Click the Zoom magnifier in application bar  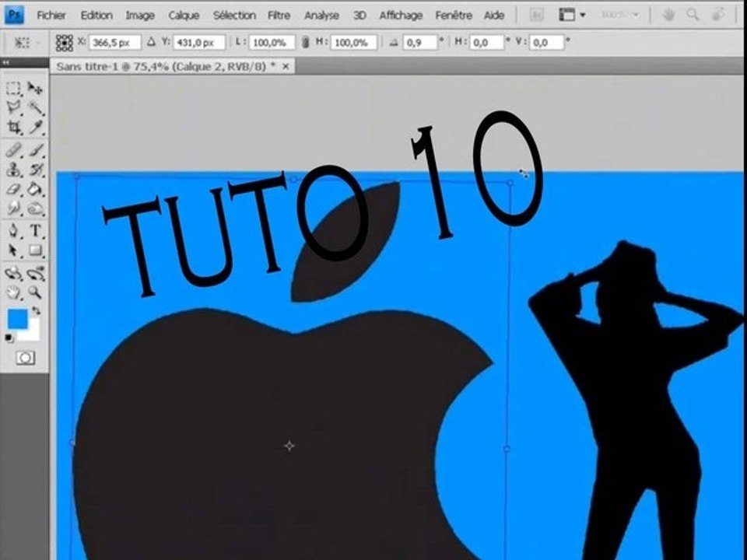tap(693, 16)
